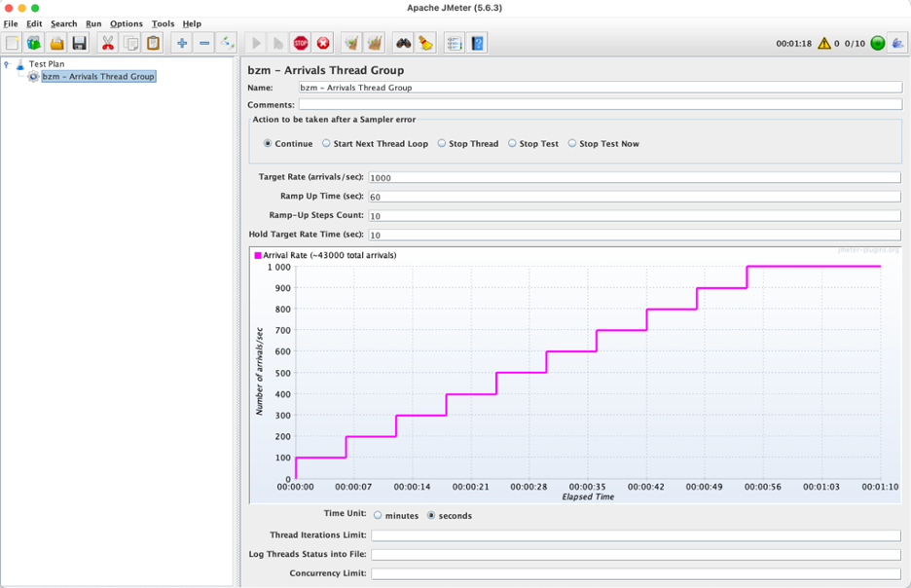
Task: Click the green running status indicator
Action: 878,43
